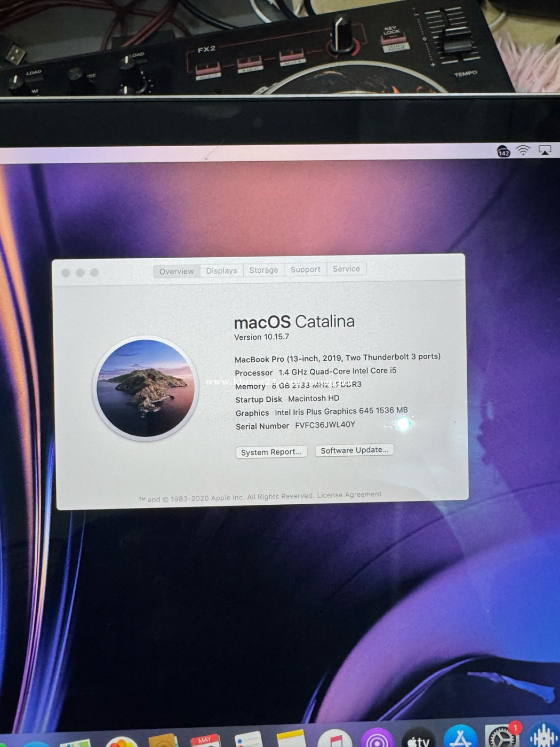Screen dimensions: 560x747
Task: Open the yellow Notes app in Dock
Action: [x=291, y=738]
